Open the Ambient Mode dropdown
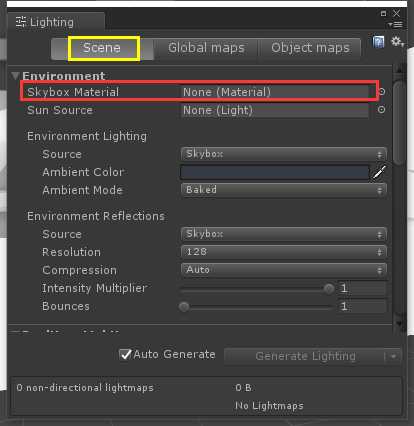The height and width of the screenshot is (426, 414). [x=284, y=190]
